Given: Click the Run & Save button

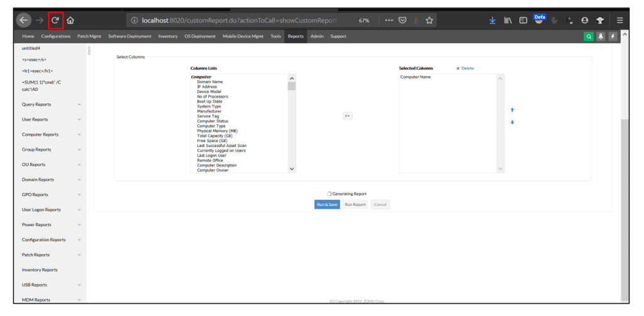Looking at the screenshot, I should coord(327,205).
